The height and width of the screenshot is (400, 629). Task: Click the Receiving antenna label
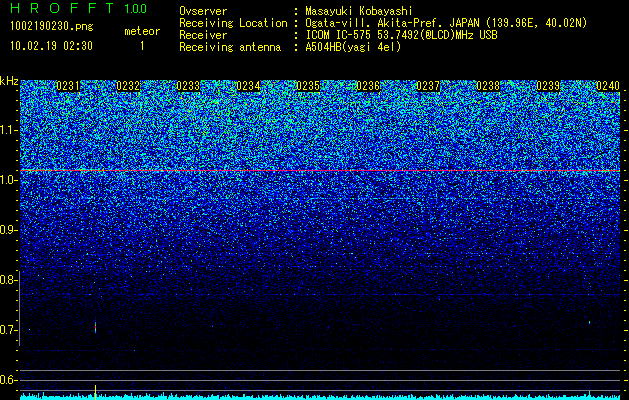(x=230, y=47)
